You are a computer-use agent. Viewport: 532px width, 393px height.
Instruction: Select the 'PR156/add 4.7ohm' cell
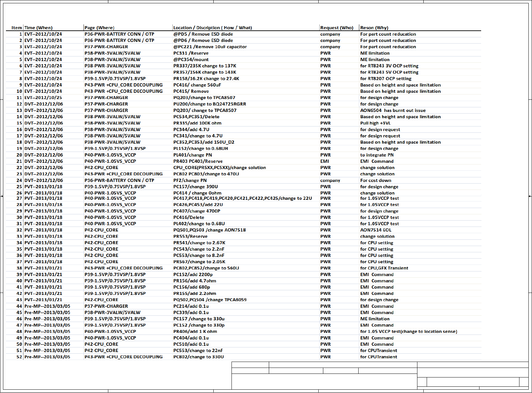pyautogui.click(x=195, y=281)
